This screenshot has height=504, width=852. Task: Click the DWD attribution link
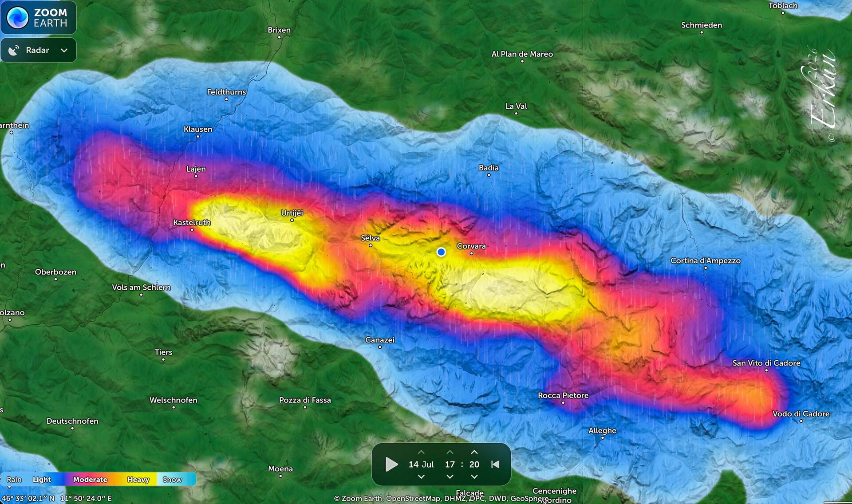pos(497,499)
